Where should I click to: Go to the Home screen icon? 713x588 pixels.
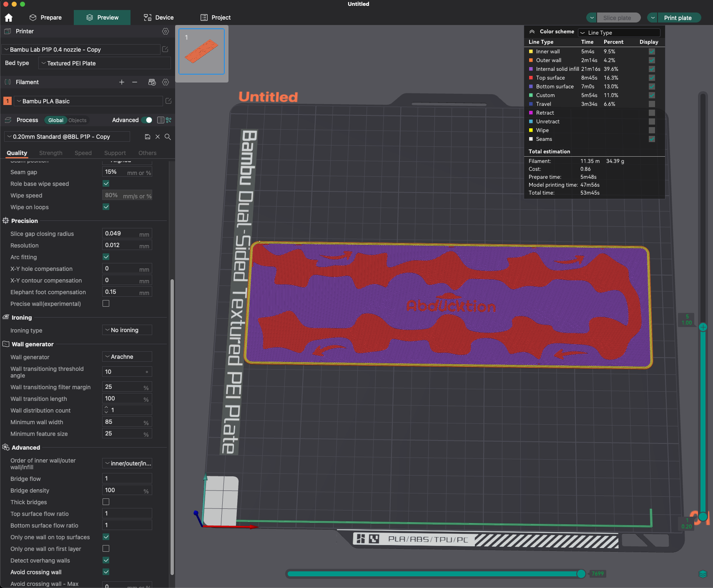pyautogui.click(x=8, y=18)
